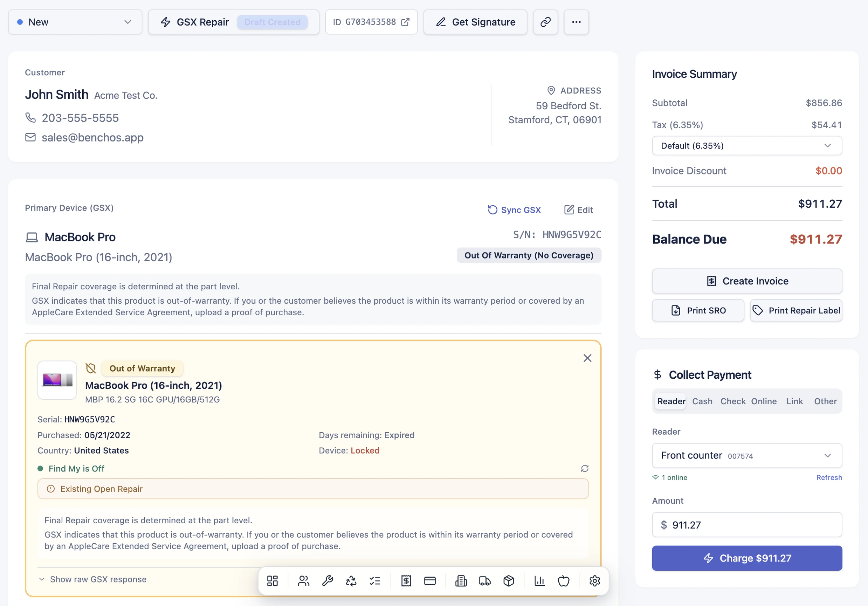Viewport: 868px width, 606px height.
Task: Click the customer name John Smith
Action: (x=57, y=94)
